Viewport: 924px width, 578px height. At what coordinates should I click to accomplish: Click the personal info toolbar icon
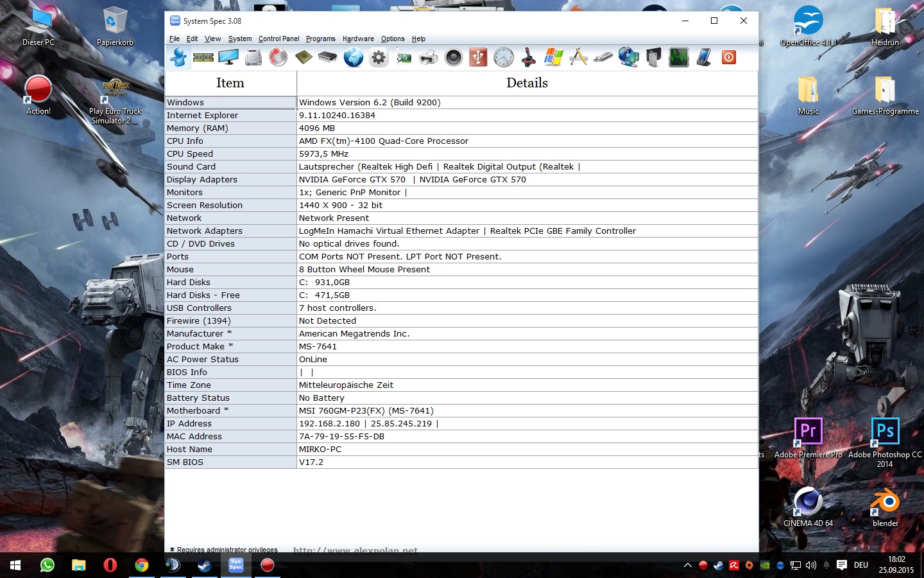178,57
